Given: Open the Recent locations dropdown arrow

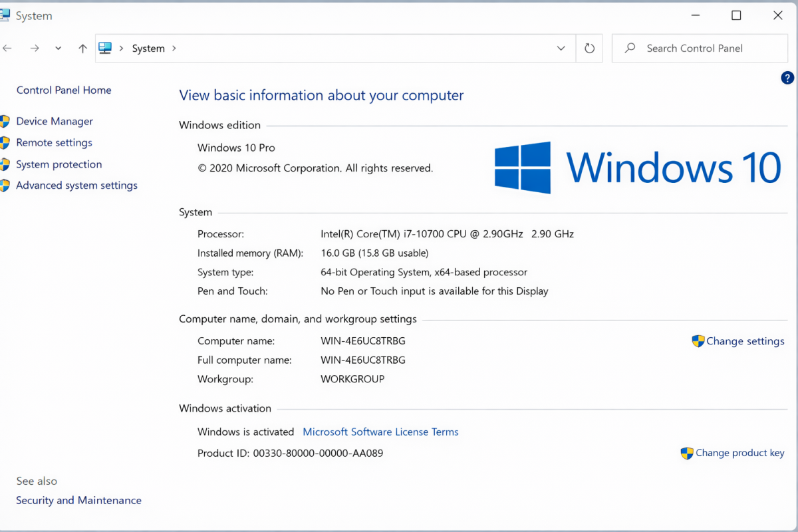Looking at the screenshot, I should [x=59, y=48].
